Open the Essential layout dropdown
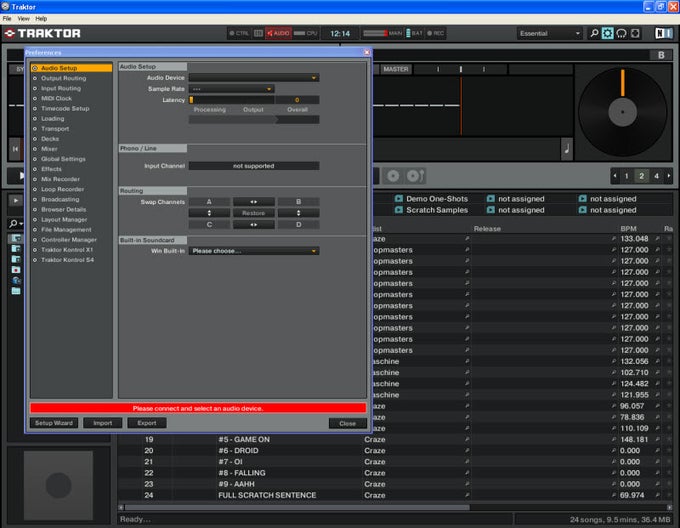The height and width of the screenshot is (528, 680). pyautogui.click(x=549, y=33)
